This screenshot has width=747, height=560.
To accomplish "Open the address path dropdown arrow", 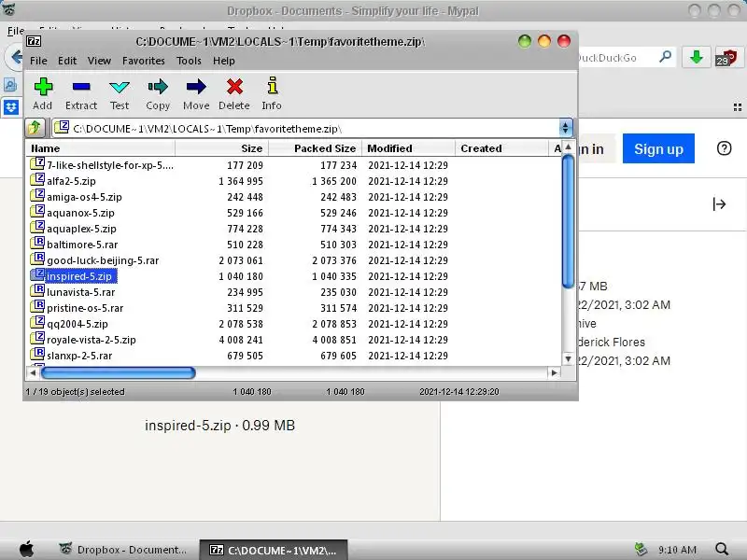I will click(x=565, y=128).
